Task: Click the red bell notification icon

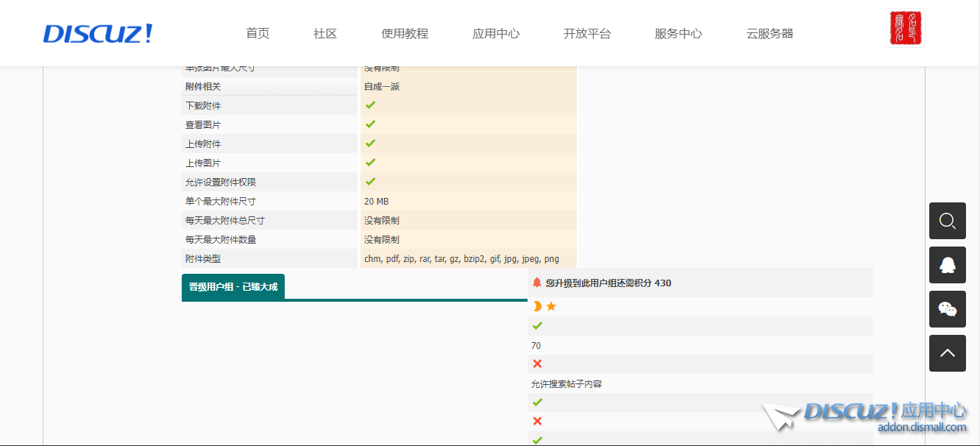Action: [536, 283]
